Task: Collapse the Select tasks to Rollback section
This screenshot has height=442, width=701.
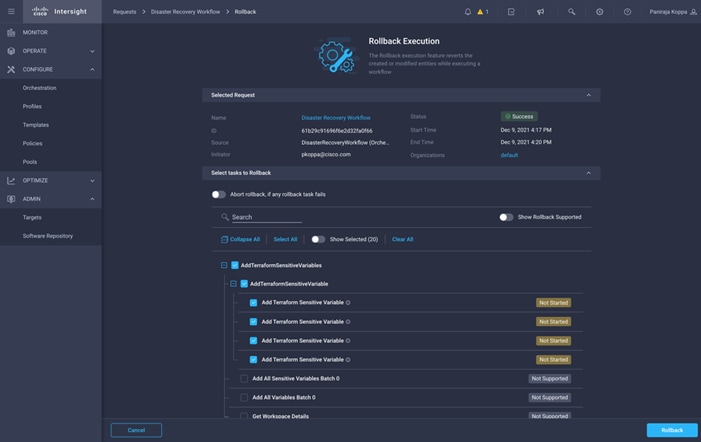Action: point(588,173)
